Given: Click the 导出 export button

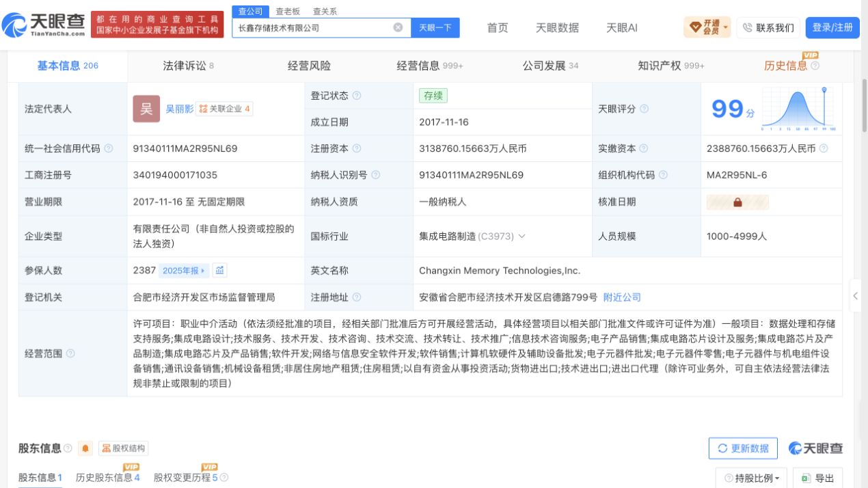Looking at the screenshot, I should [x=817, y=478].
